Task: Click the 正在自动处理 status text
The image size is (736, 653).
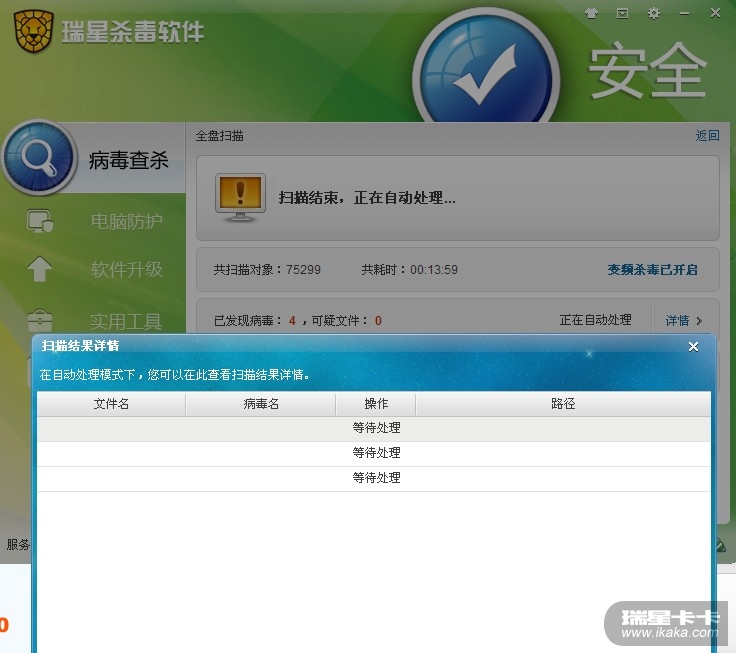Action: pos(595,320)
